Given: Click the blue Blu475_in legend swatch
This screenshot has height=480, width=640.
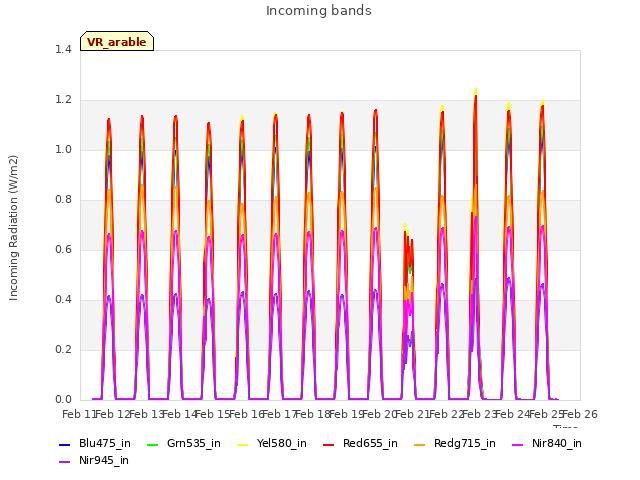Looking at the screenshot, I should click(65, 444).
